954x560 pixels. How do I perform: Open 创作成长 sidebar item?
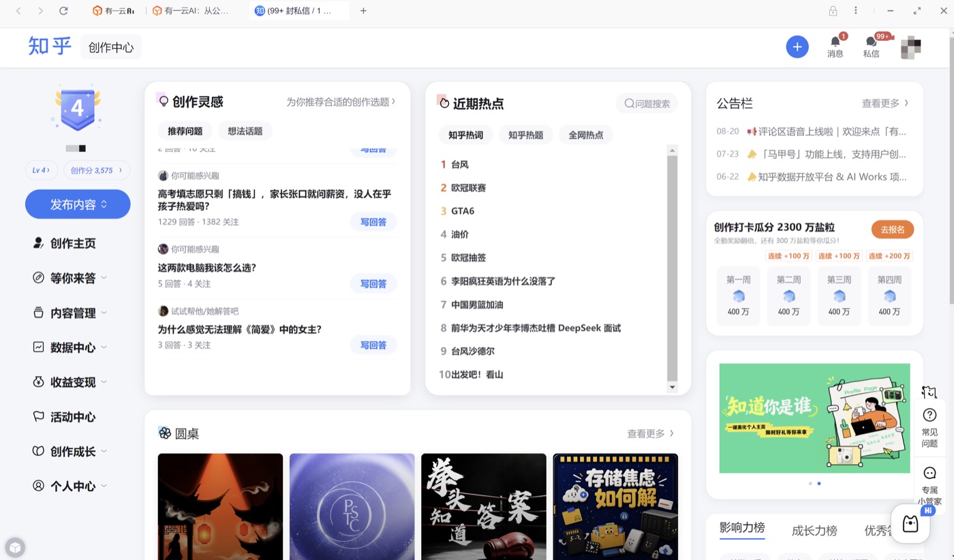(70, 452)
